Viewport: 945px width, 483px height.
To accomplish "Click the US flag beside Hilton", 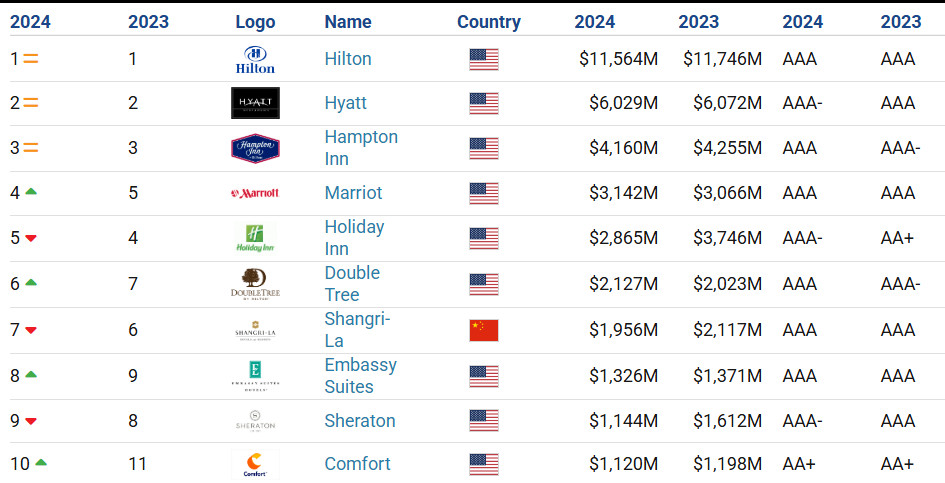I will click(x=484, y=60).
